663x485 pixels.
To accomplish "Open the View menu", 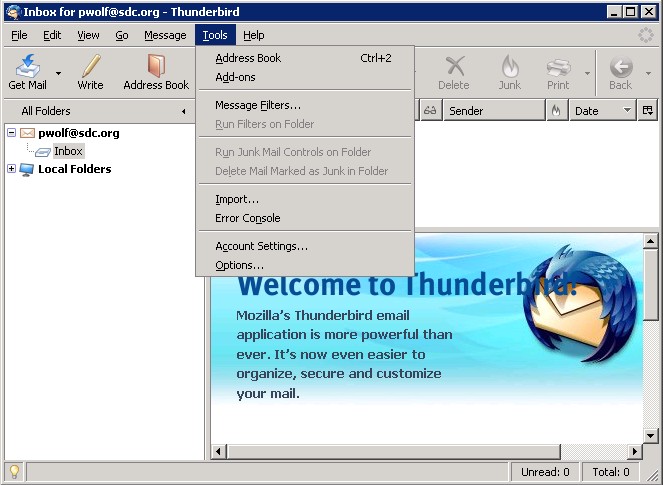I will (88, 35).
